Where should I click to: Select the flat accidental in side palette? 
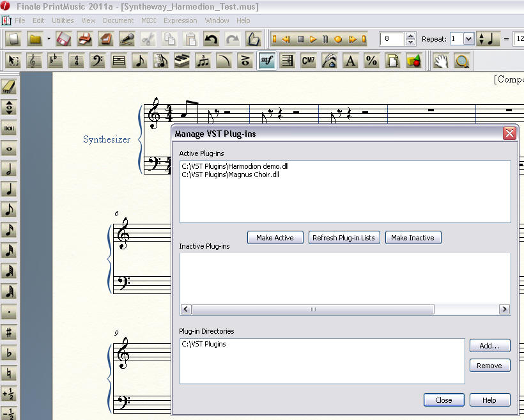pos(9,353)
